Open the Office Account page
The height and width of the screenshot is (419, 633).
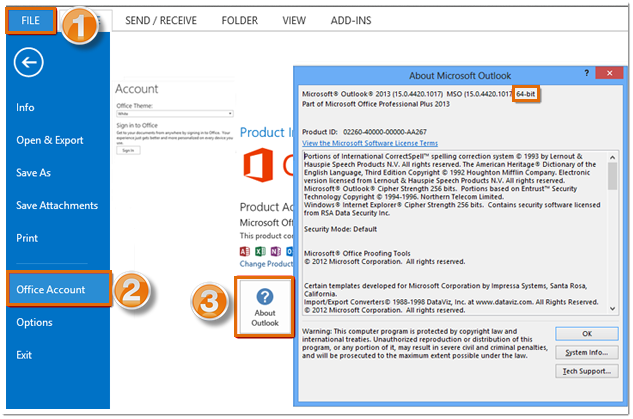point(59,289)
